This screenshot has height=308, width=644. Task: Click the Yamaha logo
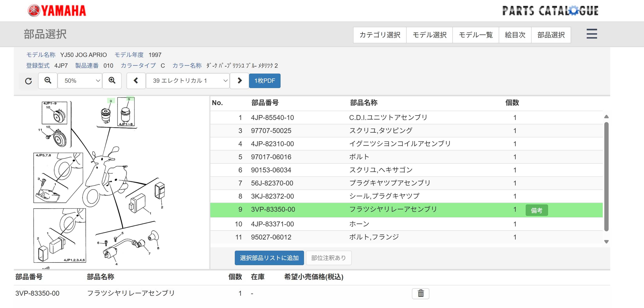coord(57,11)
